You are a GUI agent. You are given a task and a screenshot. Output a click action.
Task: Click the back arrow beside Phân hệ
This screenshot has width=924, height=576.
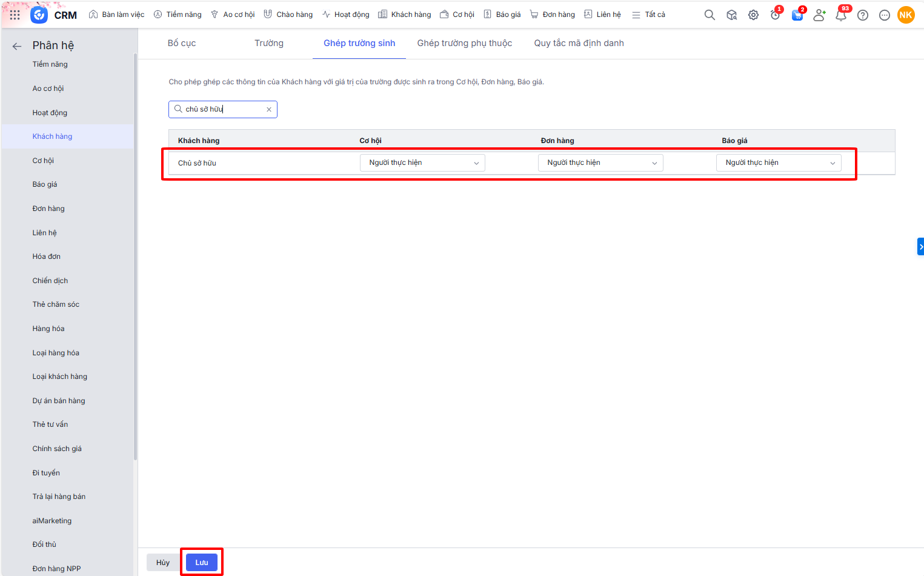tap(17, 46)
